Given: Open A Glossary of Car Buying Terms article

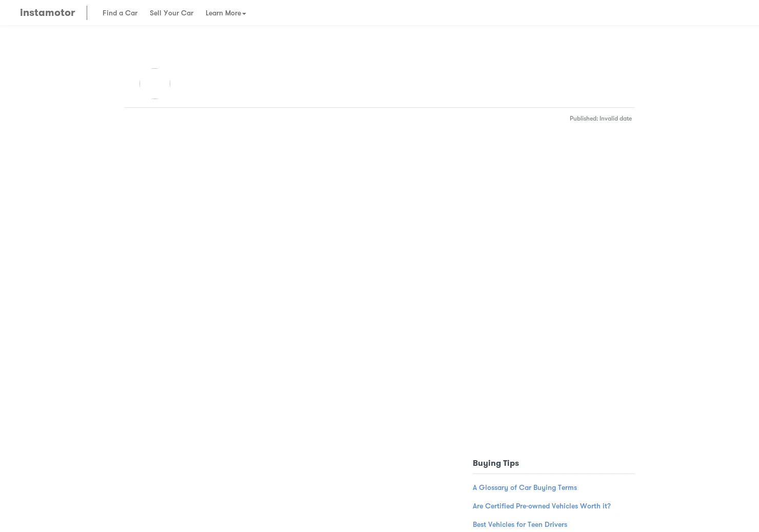Looking at the screenshot, I should click(x=525, y=487).
